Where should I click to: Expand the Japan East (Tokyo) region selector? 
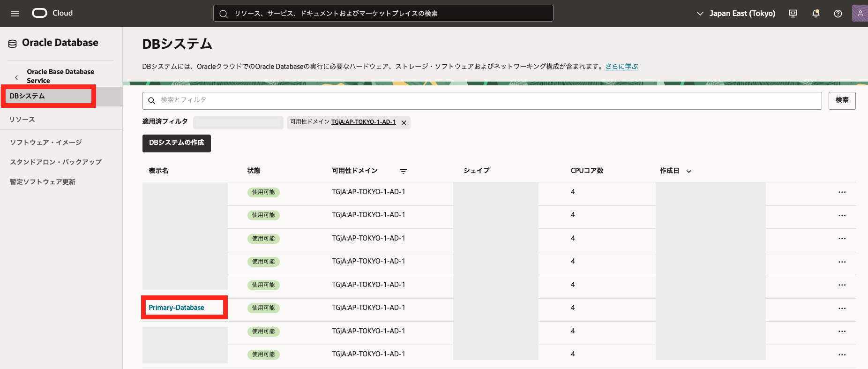tap(736, 14)
